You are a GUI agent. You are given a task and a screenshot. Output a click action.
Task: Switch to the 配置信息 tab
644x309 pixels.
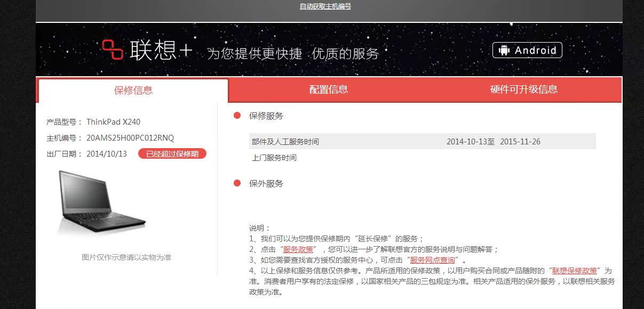[x=329, y=90]
